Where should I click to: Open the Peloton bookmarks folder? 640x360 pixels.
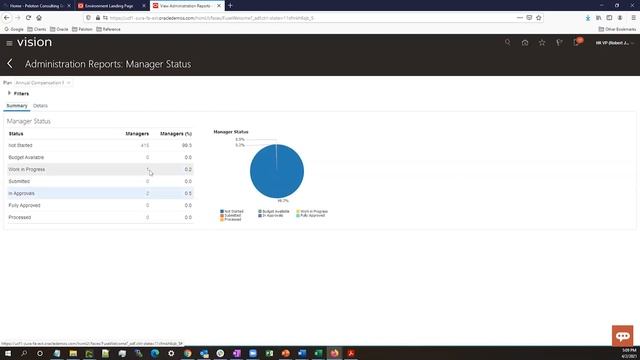click(82, 29)
